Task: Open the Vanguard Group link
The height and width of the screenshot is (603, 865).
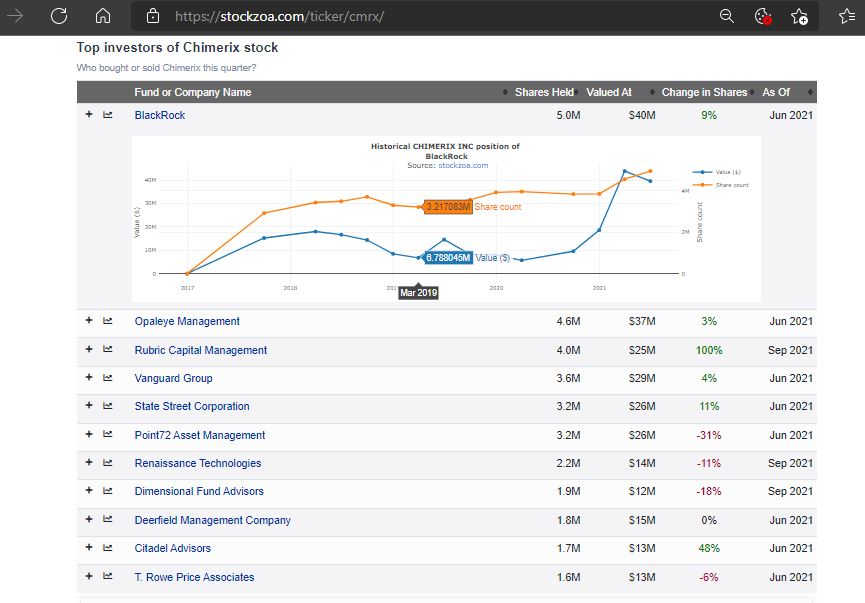Action: (x=173, y=378)
